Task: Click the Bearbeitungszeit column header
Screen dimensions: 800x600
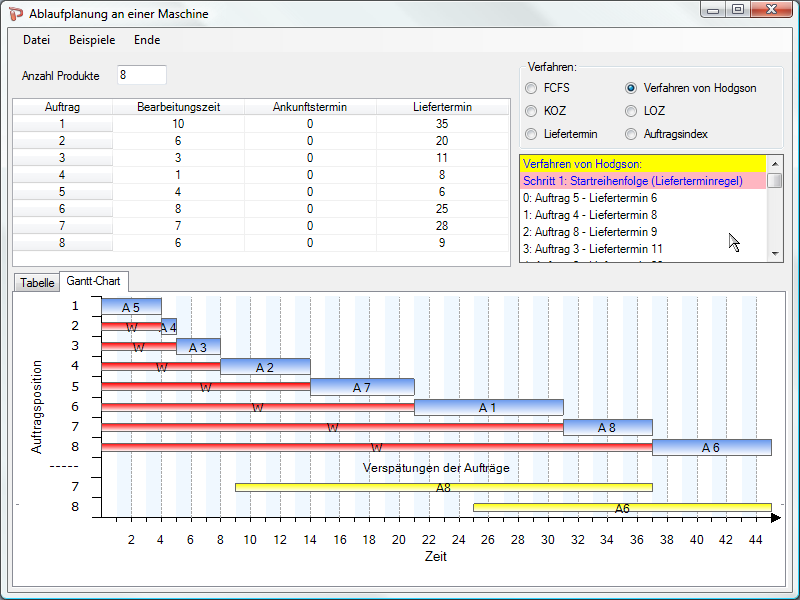Action: (178, 107)
